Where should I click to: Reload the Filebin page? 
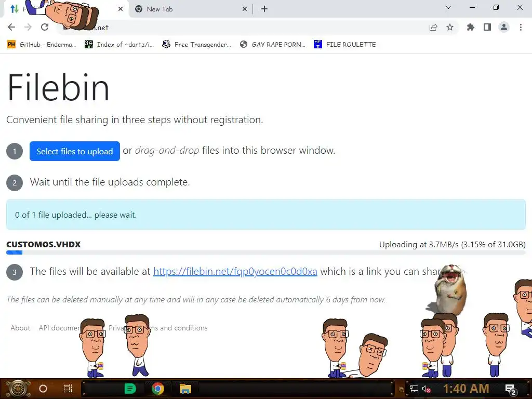point(45,27)
